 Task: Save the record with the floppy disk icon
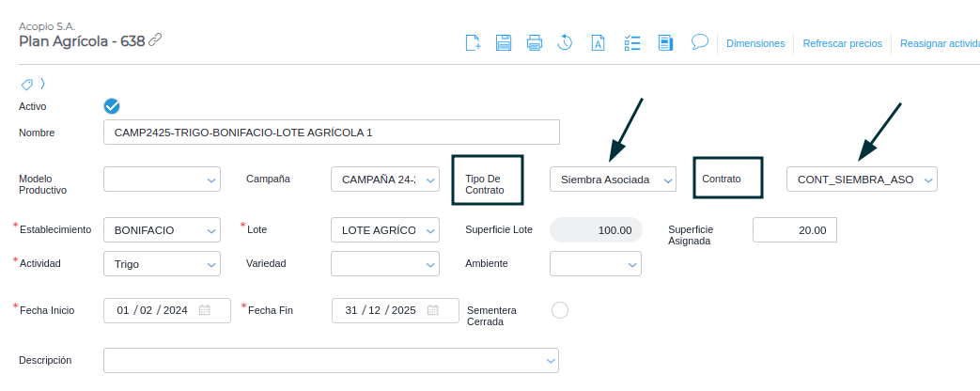(504, 42)
